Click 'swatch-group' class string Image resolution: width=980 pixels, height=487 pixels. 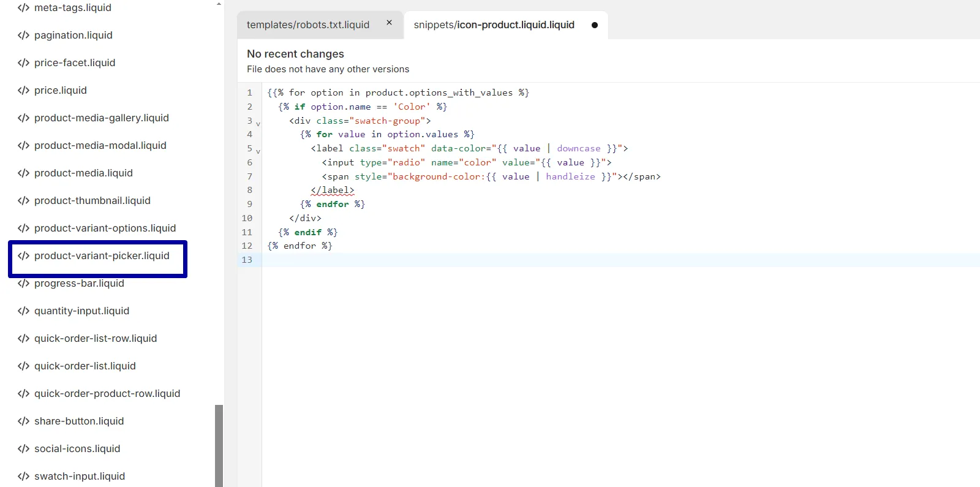pyautogui.click(x=387, y=121)
